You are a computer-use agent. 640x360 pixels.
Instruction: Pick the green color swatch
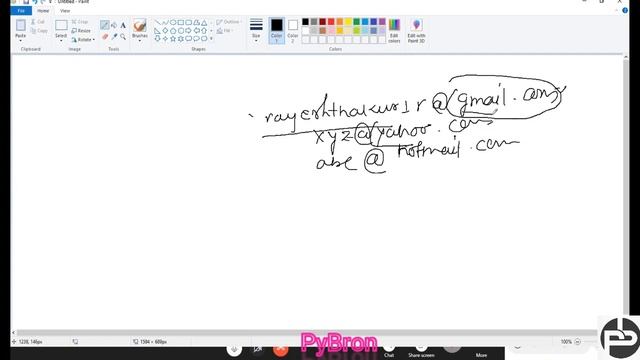click(x=356, y=22)
